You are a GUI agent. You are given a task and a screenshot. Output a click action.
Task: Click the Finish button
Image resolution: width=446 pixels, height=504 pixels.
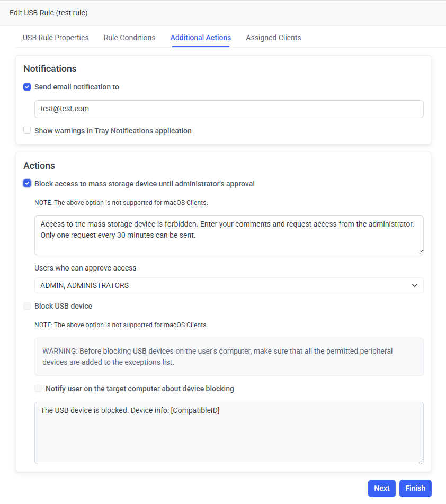(x=415, y=488)
